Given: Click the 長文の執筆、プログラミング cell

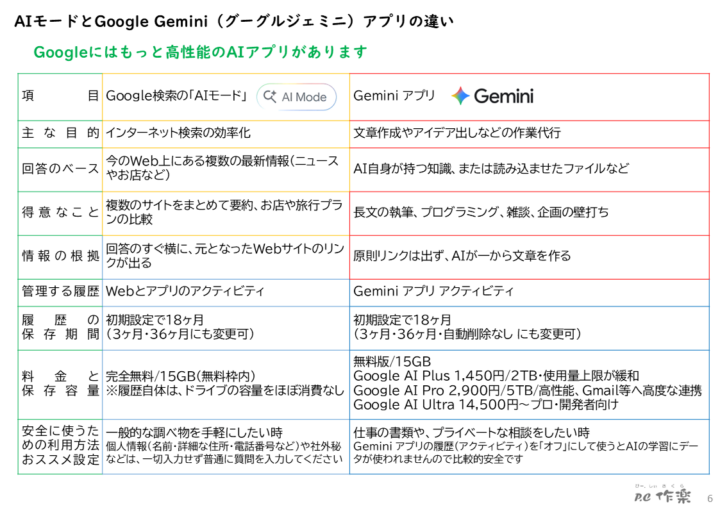Looking at the screenshot, I should (529, 212).
